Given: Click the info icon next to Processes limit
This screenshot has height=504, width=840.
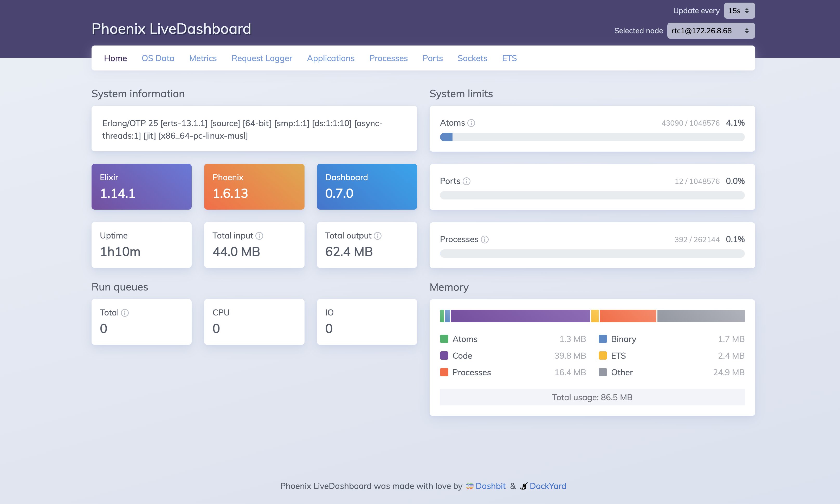Looking at the screenshot, I should point(485,240).
